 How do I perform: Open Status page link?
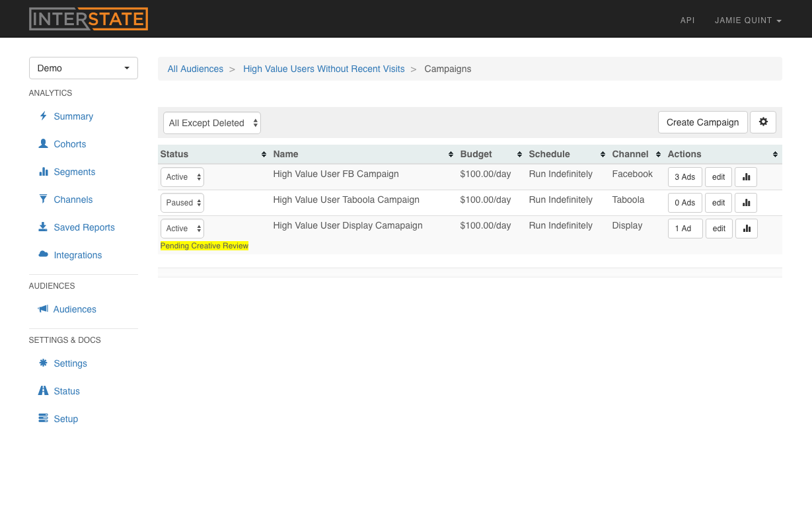pos(67,391)
